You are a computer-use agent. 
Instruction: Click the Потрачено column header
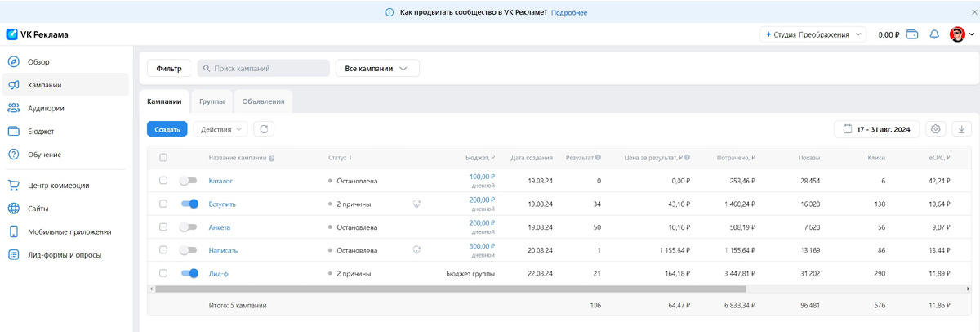[x=735, y=158]
